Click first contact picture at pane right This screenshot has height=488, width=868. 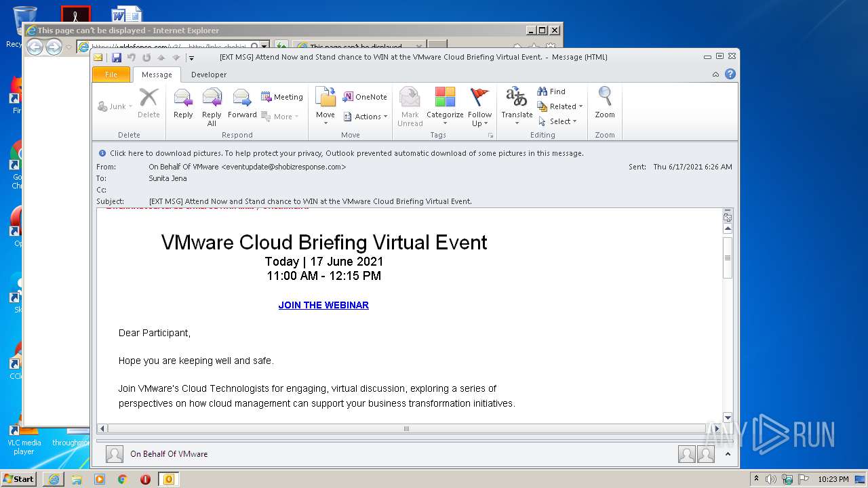686,454
